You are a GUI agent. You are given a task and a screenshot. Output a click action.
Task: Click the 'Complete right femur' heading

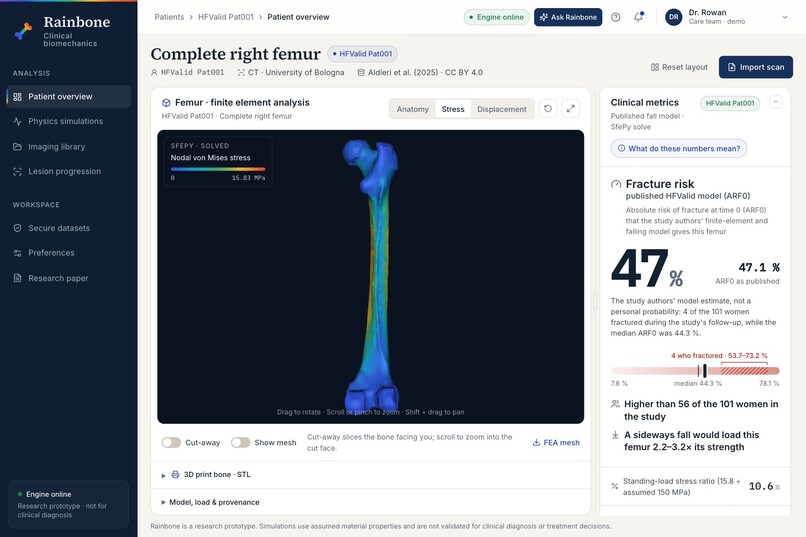coord(235,54)
